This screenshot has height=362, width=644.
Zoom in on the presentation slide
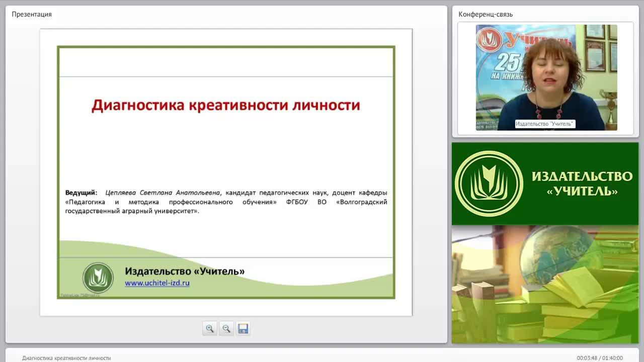(210, 329)
